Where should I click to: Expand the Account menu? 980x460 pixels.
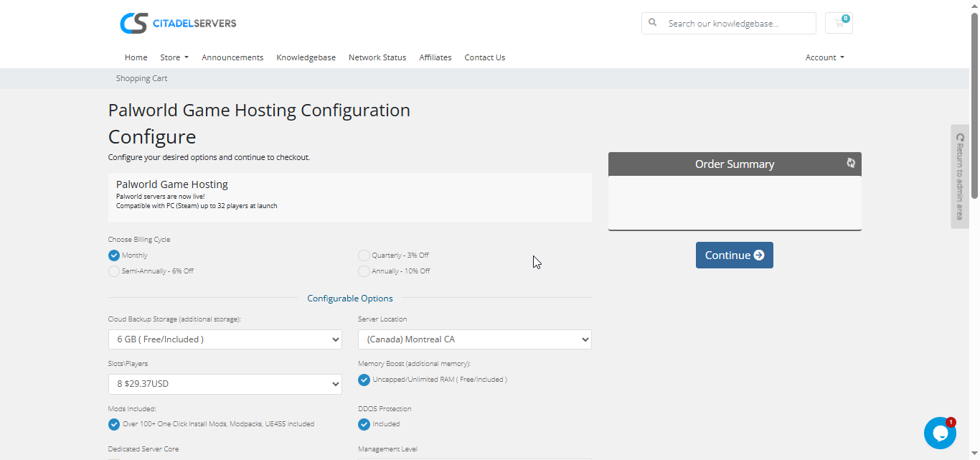pyautogui.click(x=824, y=57)
